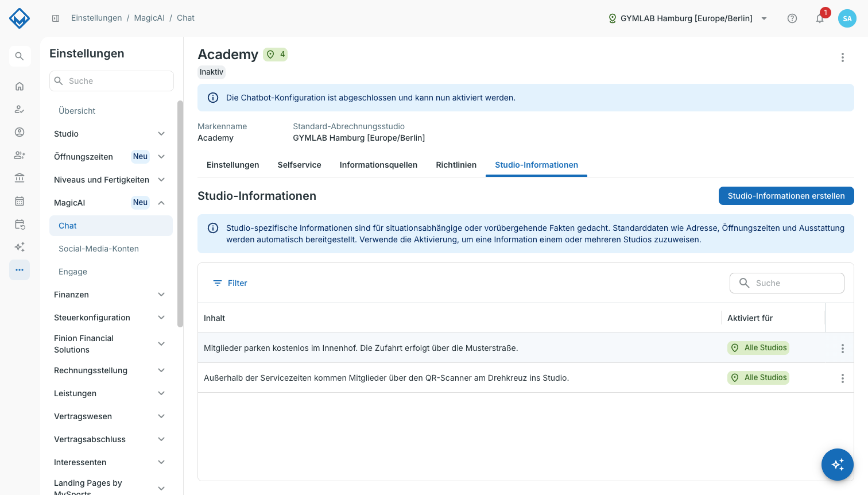868x495 pixels.
Task: Open the help question mark icon
Action: point(792,18)
